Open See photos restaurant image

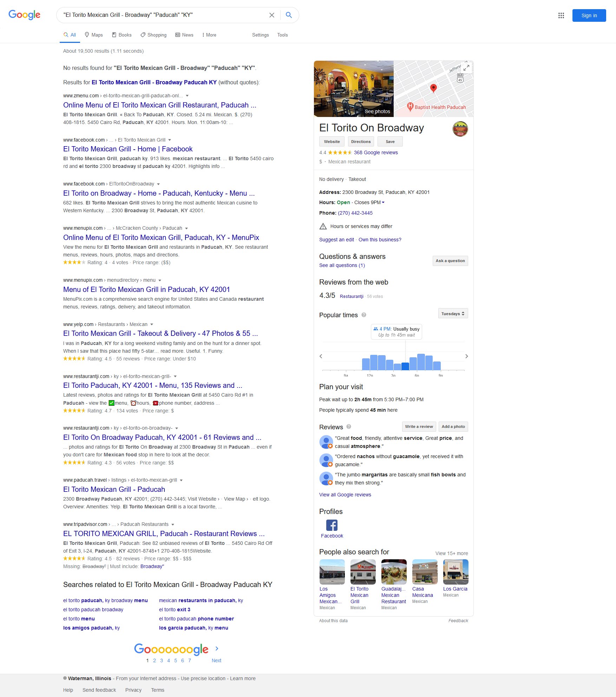[x=354, y=89]
